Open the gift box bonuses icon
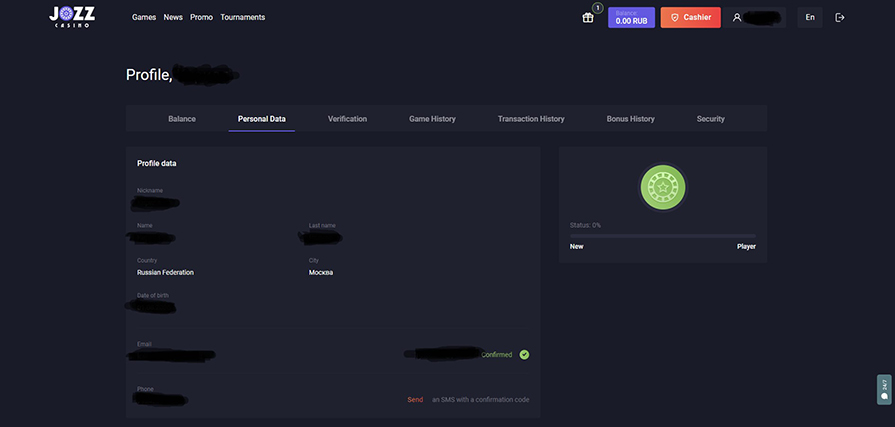 point(588,17)
